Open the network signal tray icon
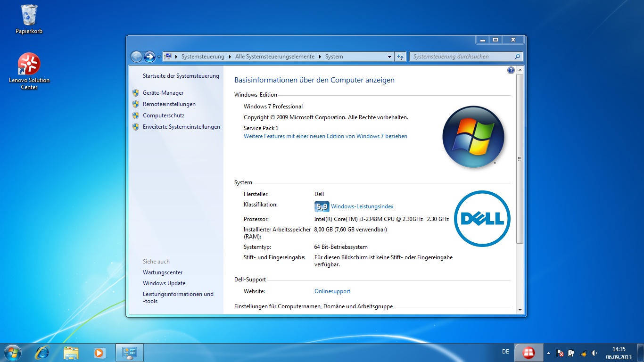Viewport: 644px width, 362px height. [x=583, y=353]
